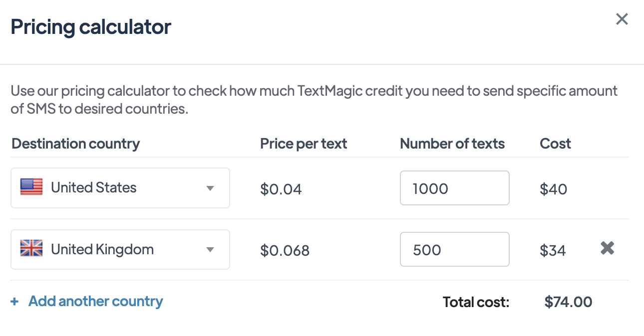Click the Price per text column header
This screenshot has height=336, width=644.
click(x=304, y=144)
